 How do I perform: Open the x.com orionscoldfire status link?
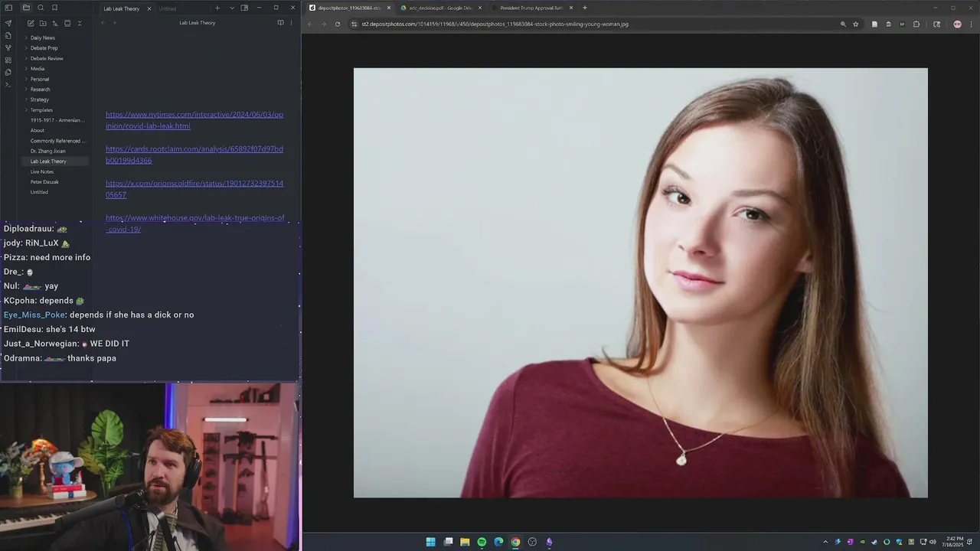(x=194, y=189)
